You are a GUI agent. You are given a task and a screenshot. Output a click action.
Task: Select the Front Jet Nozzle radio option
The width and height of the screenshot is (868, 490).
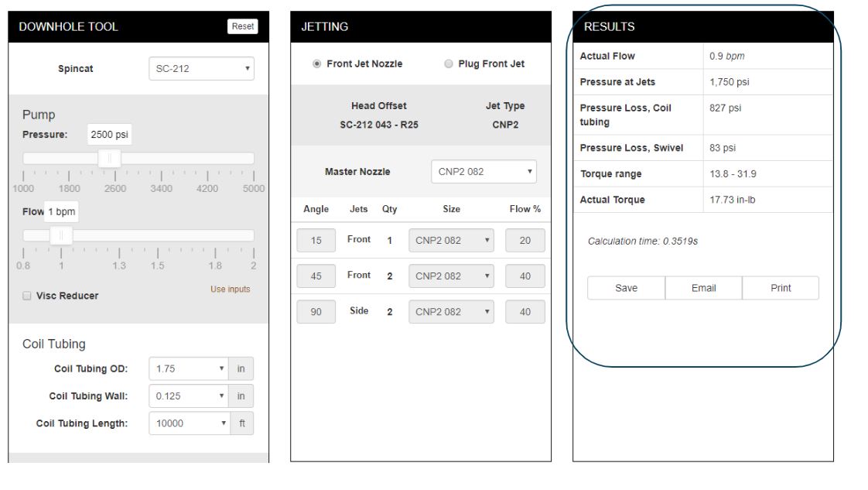tap(316, 64)
